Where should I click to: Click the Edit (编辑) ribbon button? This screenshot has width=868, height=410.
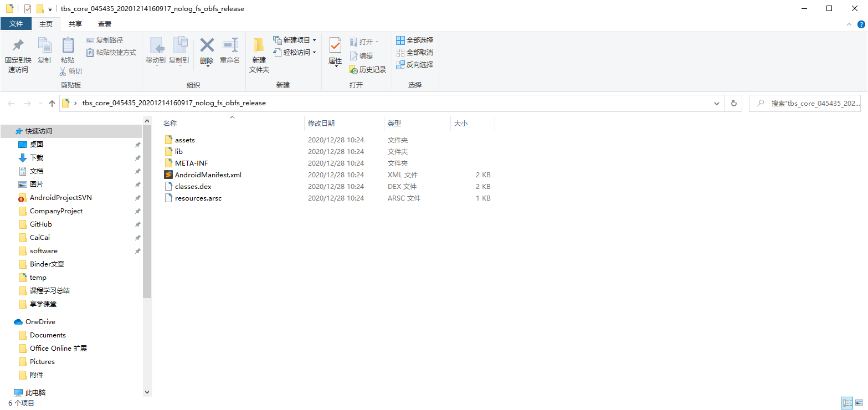tap(361, 56)
